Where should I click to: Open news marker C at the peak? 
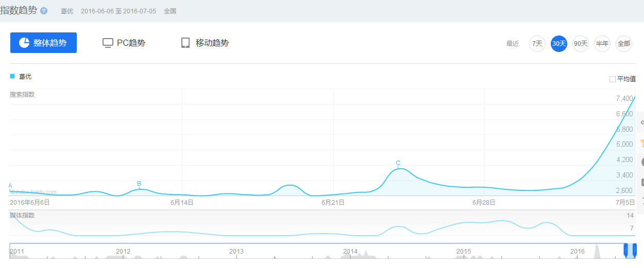(398, 163)
